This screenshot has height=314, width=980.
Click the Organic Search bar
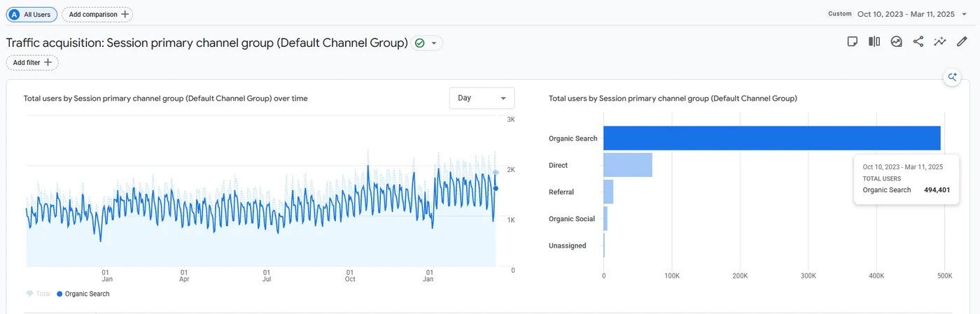click(x=772, y=138)
